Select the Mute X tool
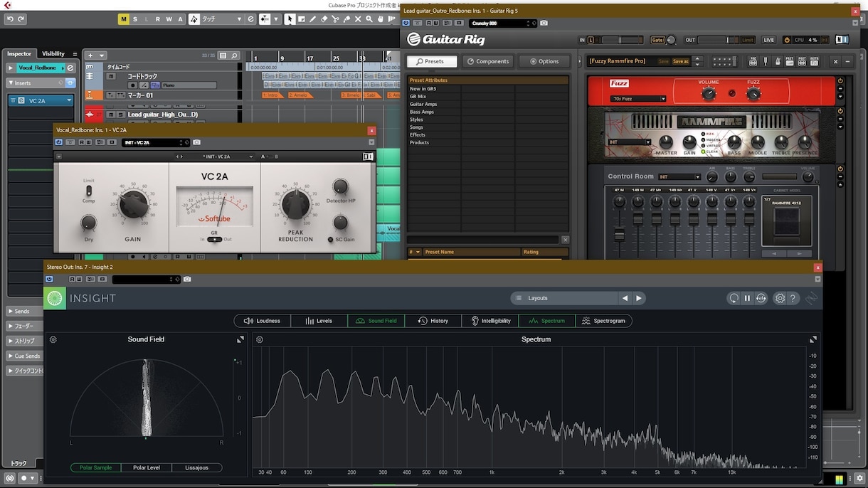868x488 pixels. (358, 19)
